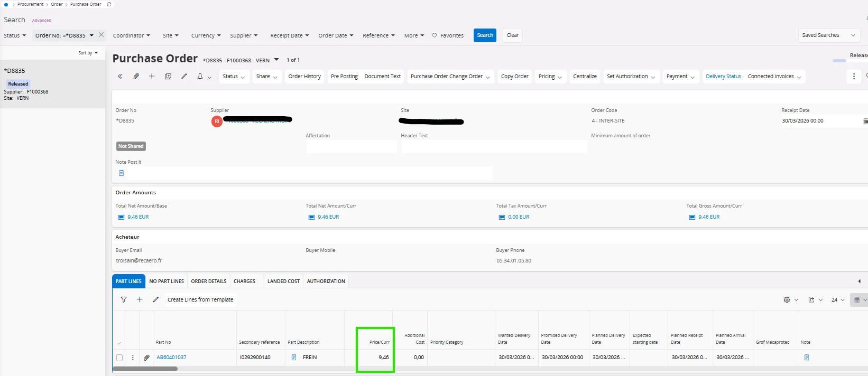The width and height of the screenshot is (868, 376).
Task: Expand the Coordinator search filter
Action: click(x=131, y=35)
